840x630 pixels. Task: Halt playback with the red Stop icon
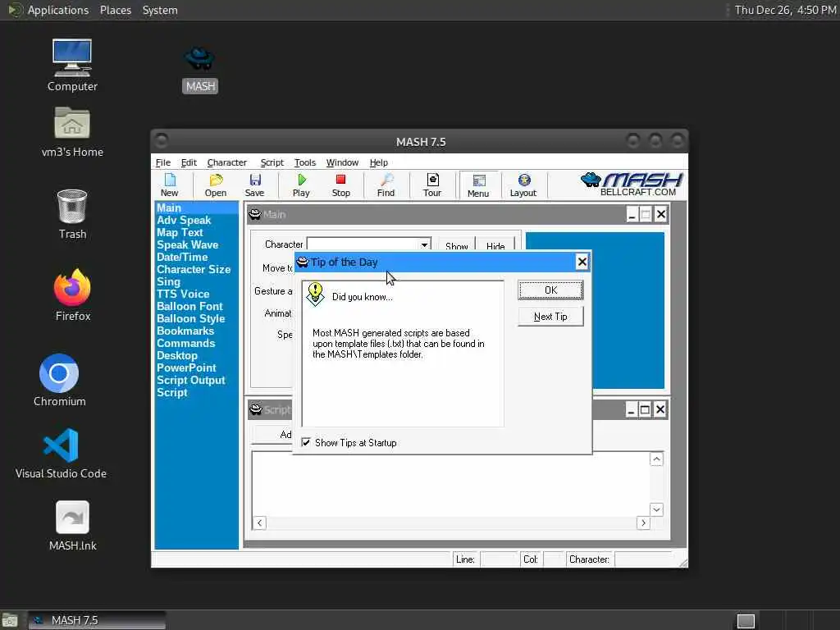pyautogui.click(x=340, y=185)
